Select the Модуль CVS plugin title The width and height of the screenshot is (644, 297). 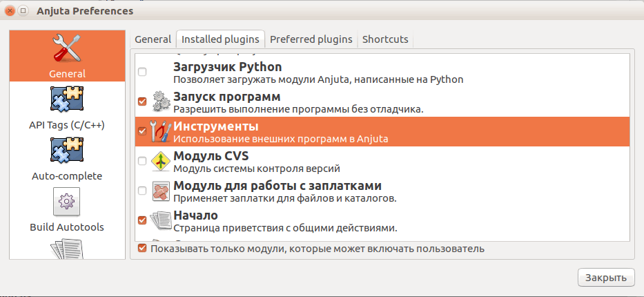(x=211, y=156)
